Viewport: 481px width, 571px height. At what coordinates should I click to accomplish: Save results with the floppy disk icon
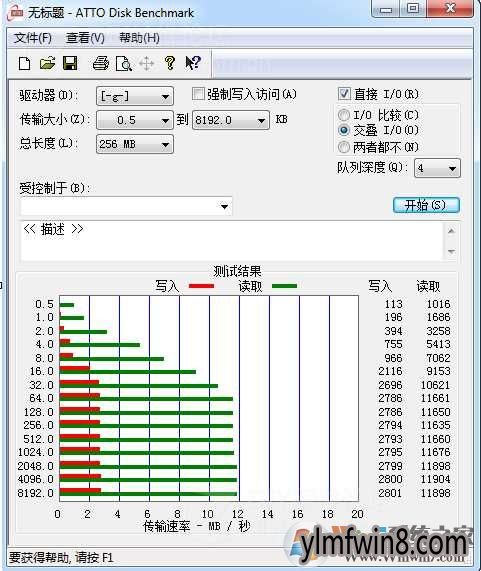[70, 63]
